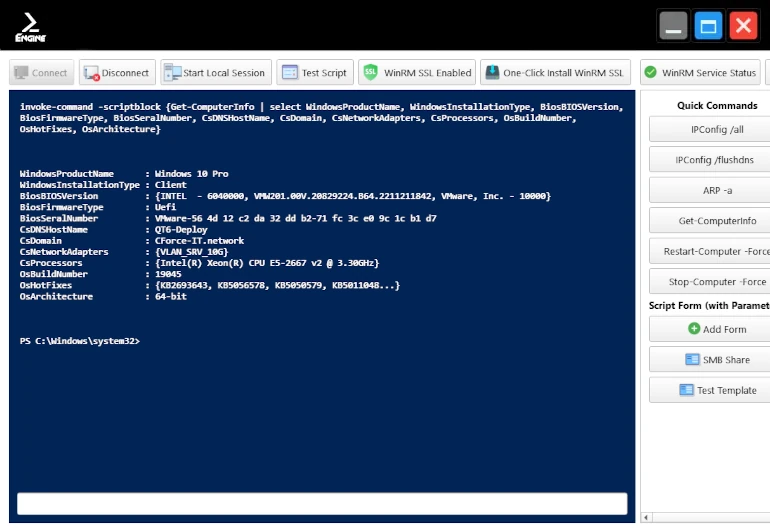Start a local session
Viewport: 770px width, 532px height.
point(216,73)
